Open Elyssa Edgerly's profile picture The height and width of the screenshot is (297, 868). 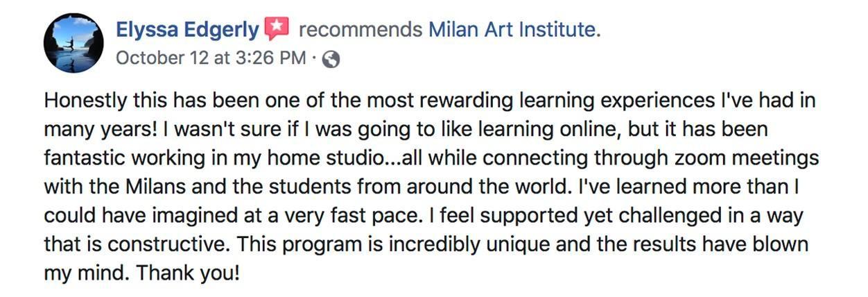click(73, 43)
